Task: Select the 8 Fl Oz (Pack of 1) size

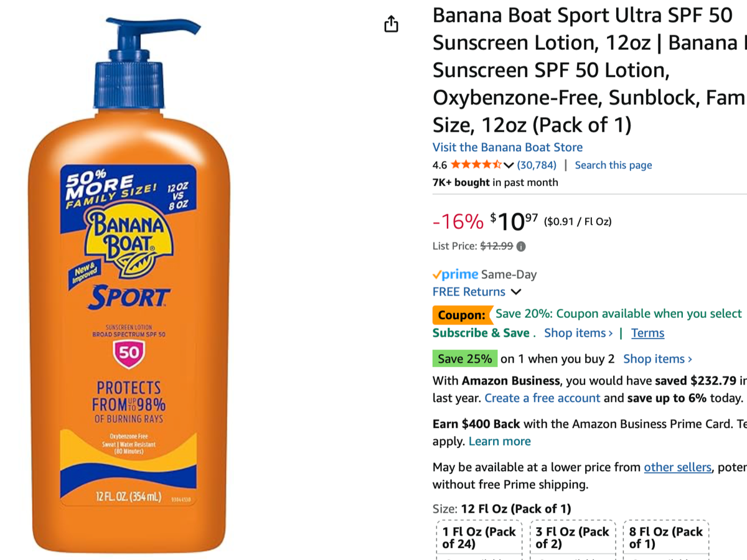Action: coord(666,538)
